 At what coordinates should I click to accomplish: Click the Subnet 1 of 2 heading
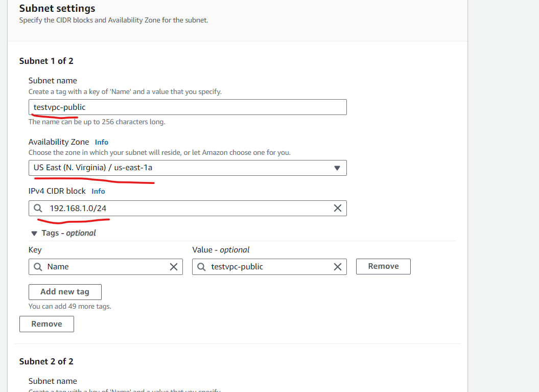[x=46, y=61]
